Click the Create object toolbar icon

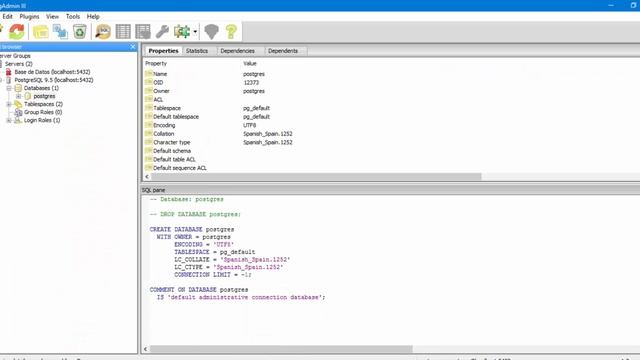tap(60, 31)
